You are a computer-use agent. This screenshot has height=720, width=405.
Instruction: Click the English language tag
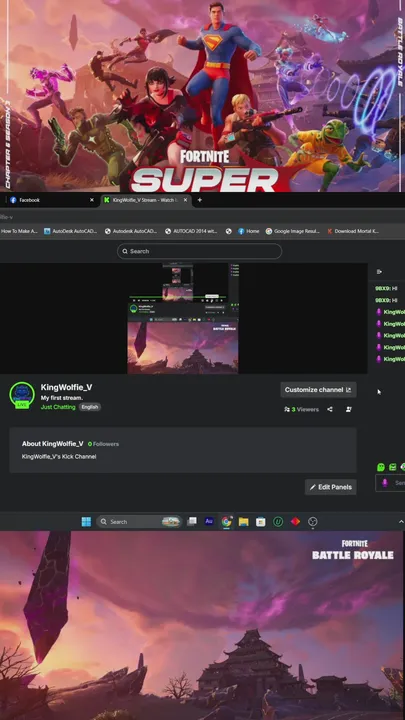pyautogui.click(x=90, y=407)
